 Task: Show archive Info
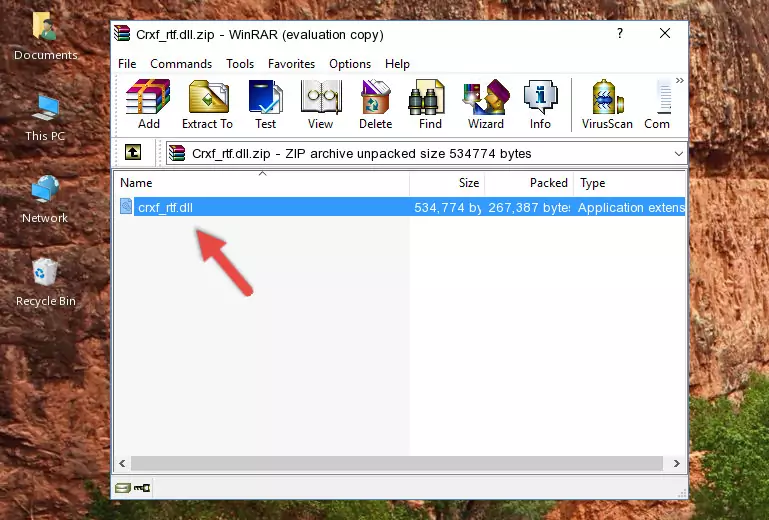[x=540, y=104]
